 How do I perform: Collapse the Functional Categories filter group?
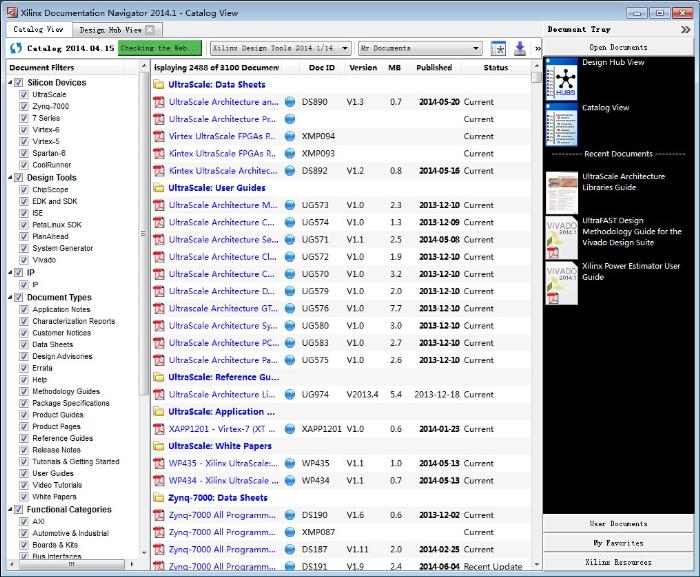coord(10,510)
